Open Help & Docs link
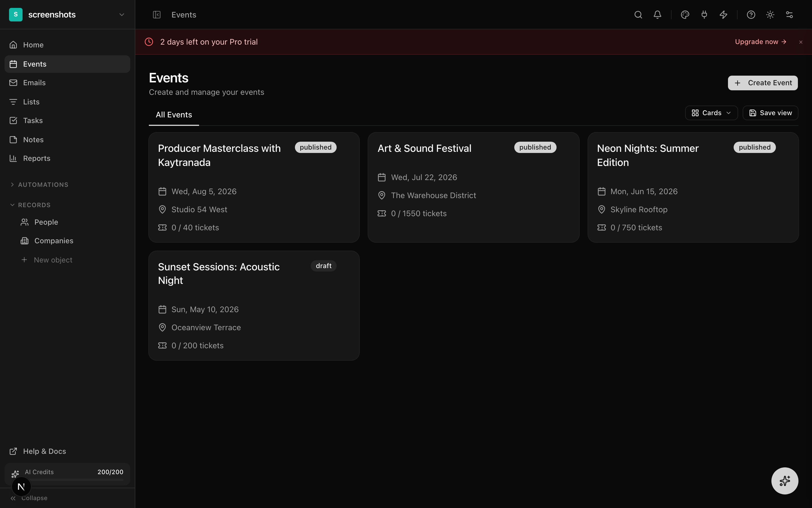The image size is (812, 508). click(x=67, y=451)
